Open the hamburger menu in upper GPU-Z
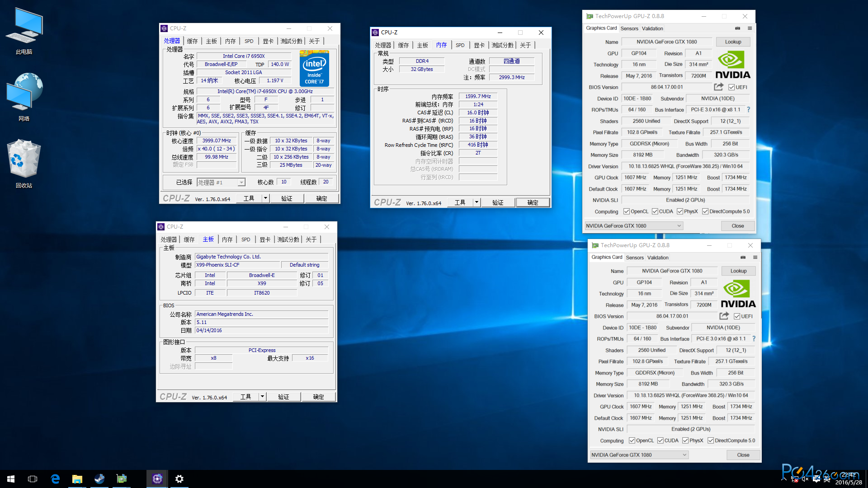Viewport: 868px width, 488px height. pos(750,28)
